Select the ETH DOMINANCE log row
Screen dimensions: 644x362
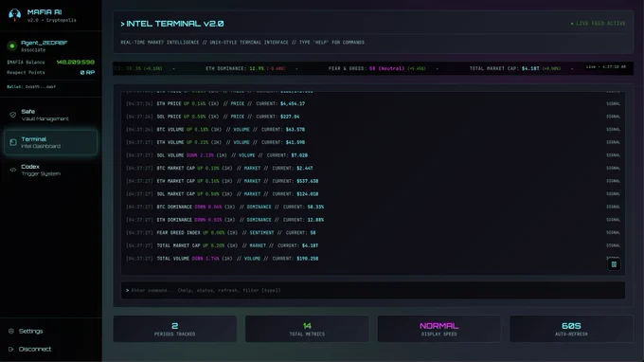click(x=373, y=220)
